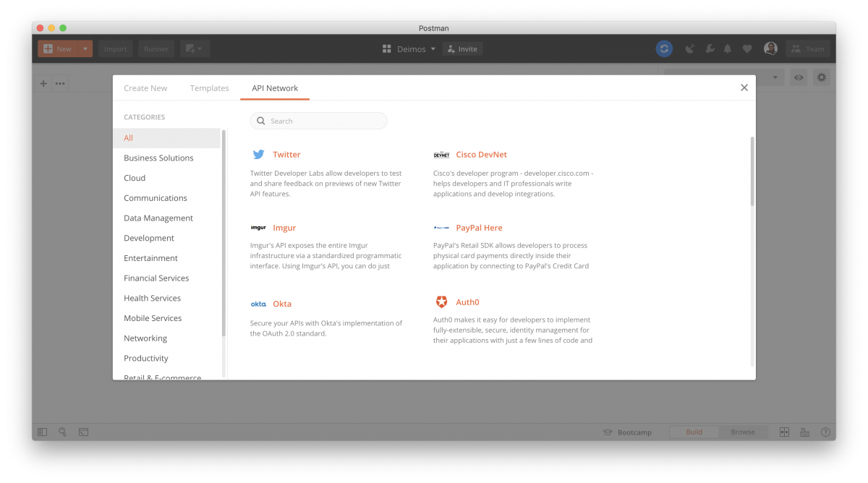Open the Bootcamp link

(627, 432)
